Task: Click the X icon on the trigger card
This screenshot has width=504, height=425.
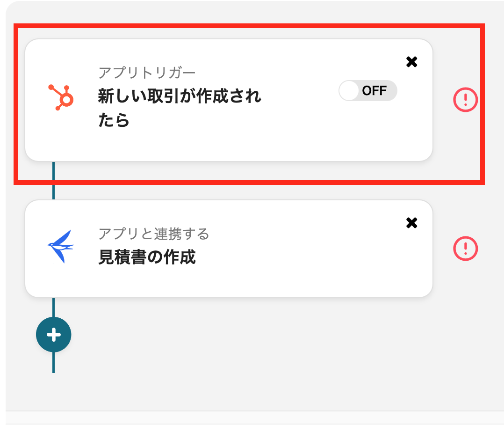Action: click(x=411, y=62)
